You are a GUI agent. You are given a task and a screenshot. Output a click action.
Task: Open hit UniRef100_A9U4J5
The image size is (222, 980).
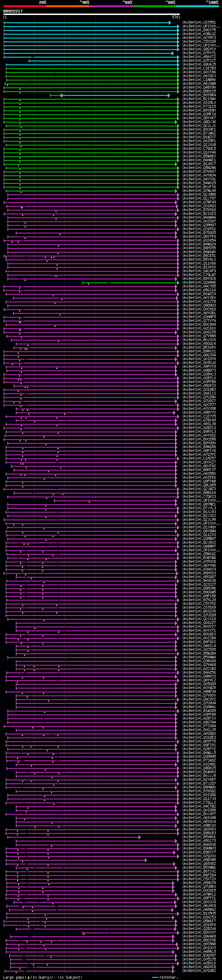point(199,64)
